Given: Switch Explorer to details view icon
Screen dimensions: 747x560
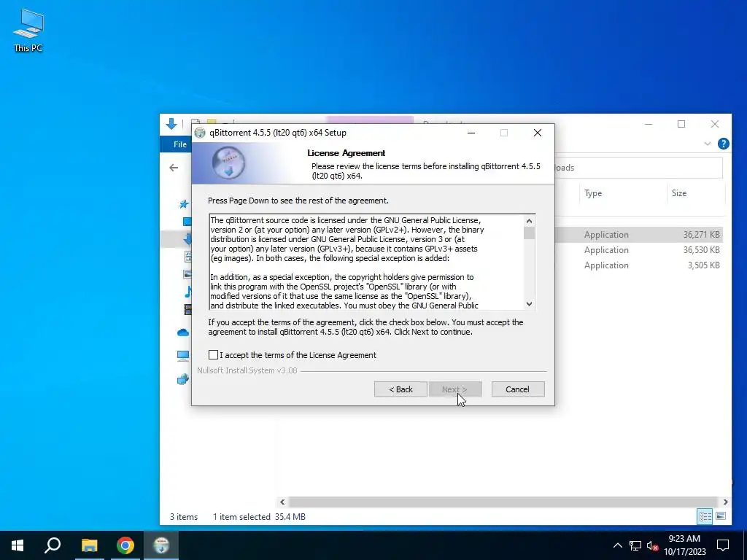Looking at the screenshot, I should (705, 516).
